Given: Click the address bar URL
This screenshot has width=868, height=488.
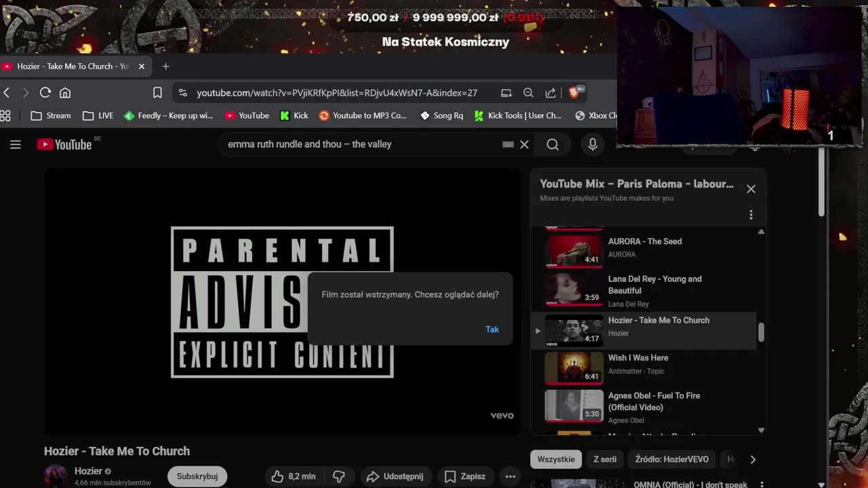Looking at the screenshot, I should click(x=337, y=93).
